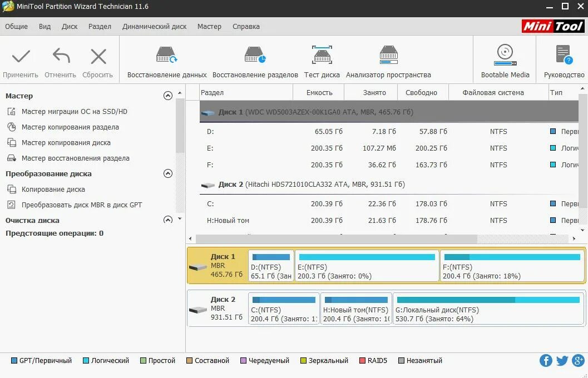
Task: Click the MBR to GPT conversion icon
Action: pos(12,205)
